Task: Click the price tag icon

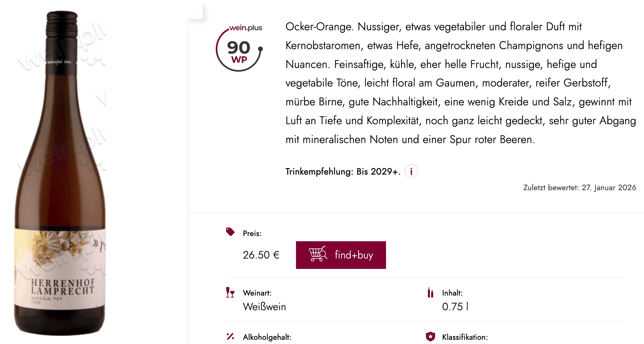Action: click(x=230, y=232)
